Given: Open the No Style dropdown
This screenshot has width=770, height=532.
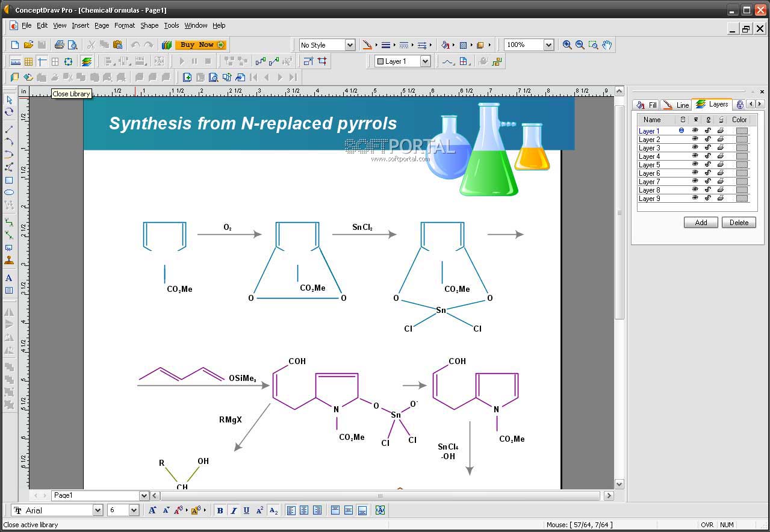Looking at the screenshot, I should [x=349, y=45].
